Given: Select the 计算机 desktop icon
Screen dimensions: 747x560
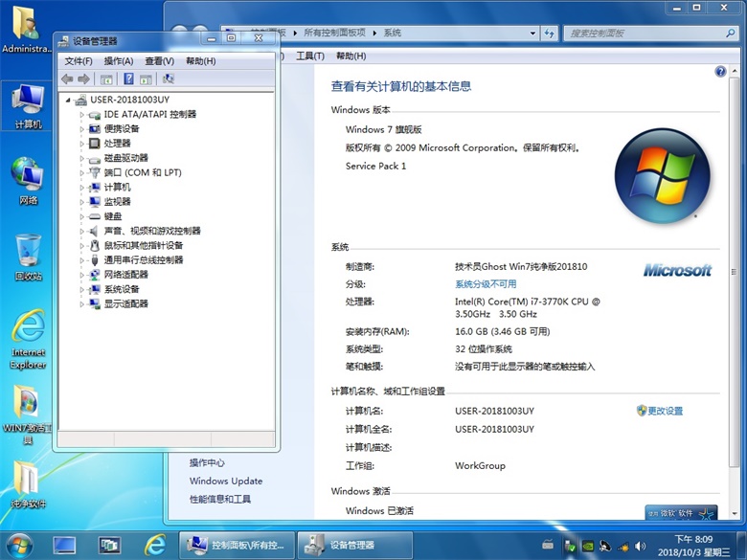Looking at the screenshot, I should click(28, 105).
